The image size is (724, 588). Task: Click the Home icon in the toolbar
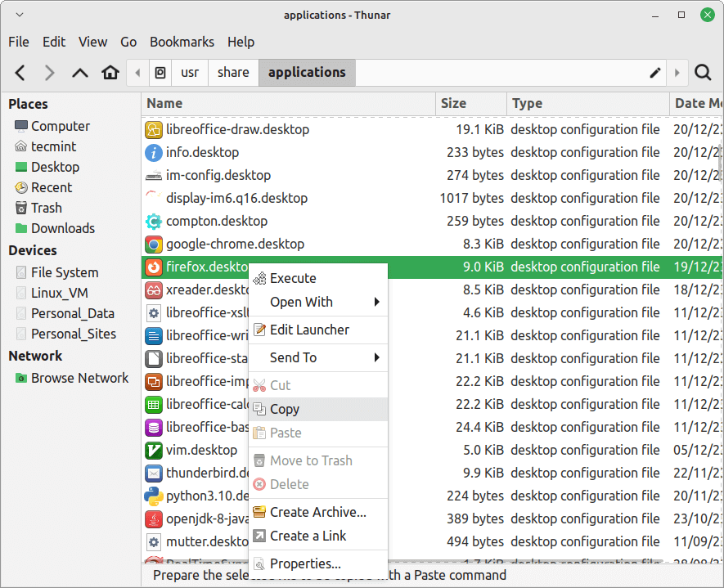point(110,73)
